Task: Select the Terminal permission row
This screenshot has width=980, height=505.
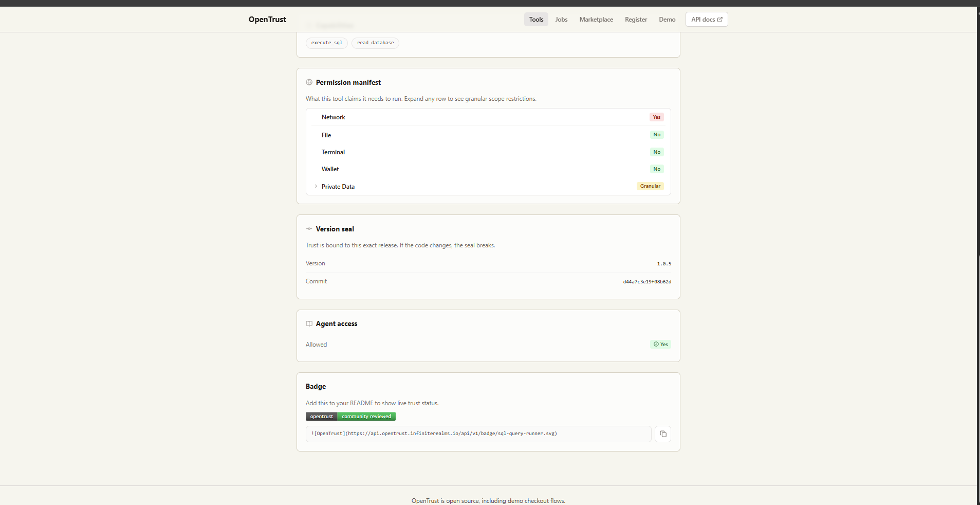Action: [488, 152]
